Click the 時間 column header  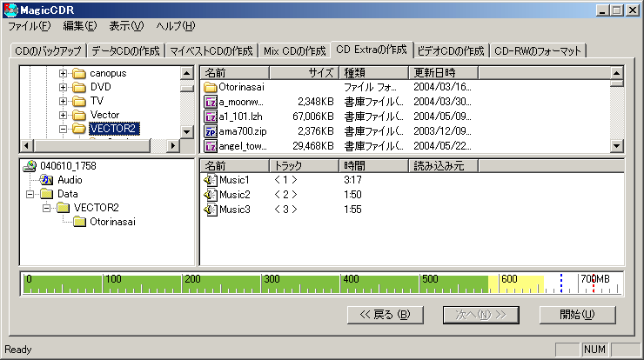click(373, 166)
